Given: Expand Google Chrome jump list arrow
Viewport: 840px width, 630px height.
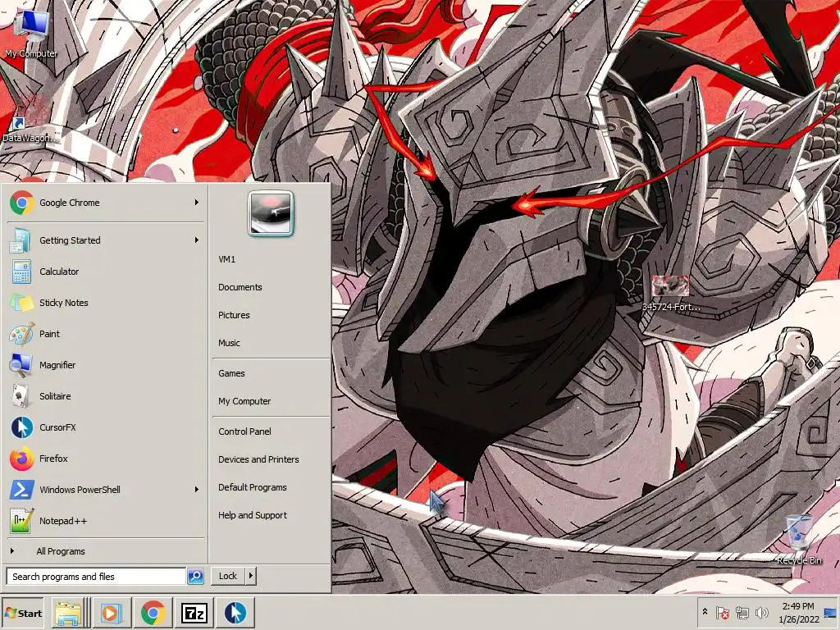Looking at the screenshot, I should point(197,203).
